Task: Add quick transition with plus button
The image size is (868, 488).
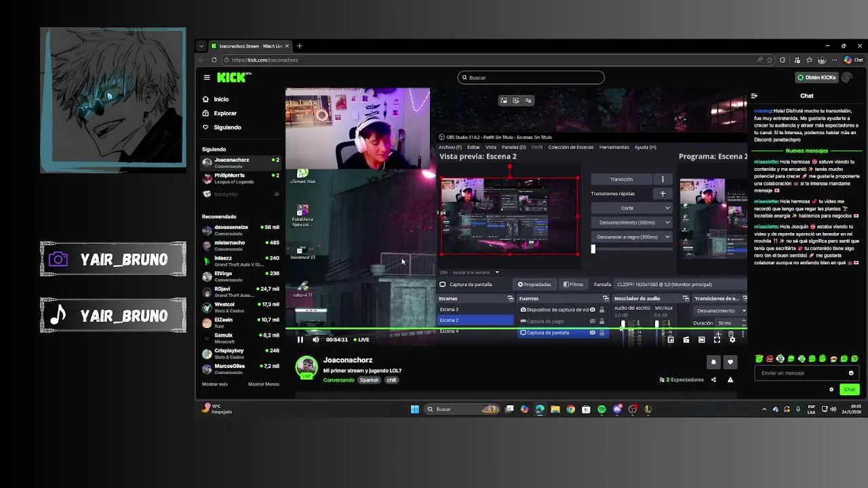Action: tap(663, 194)
